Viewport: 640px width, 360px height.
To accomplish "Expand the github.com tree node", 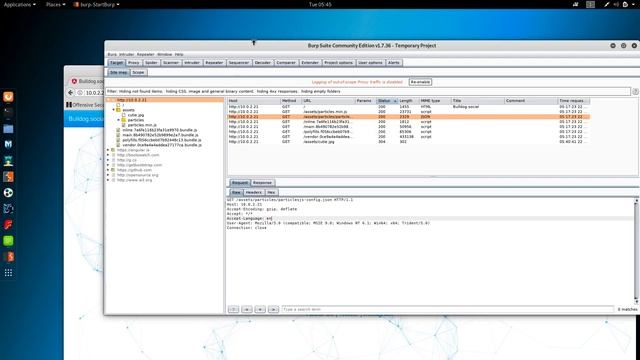I will 108,170.
